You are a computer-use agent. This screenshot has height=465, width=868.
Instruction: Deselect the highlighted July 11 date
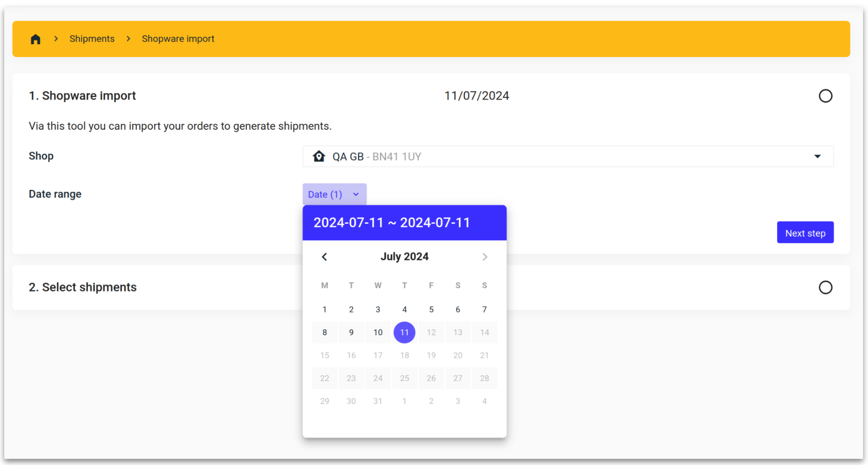404,332
